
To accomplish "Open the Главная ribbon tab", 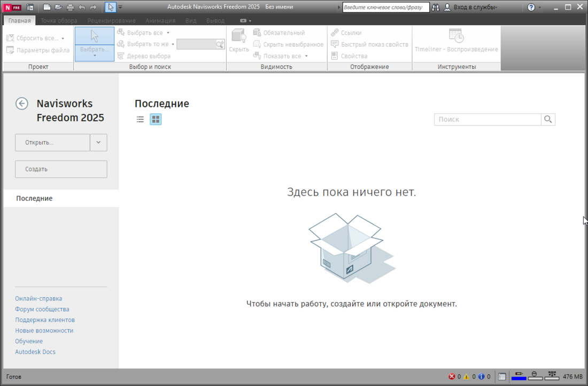I will click(x=19, y=21).
